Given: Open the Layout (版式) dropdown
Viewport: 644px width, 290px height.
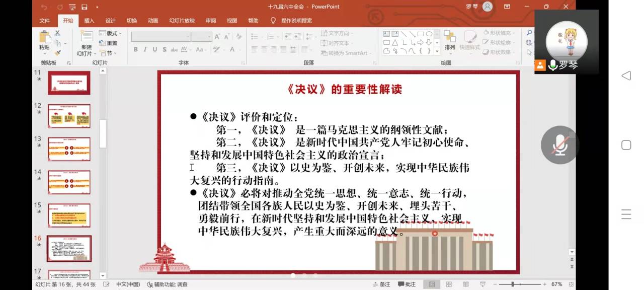Looking at the screenshot, I should 110,33.
